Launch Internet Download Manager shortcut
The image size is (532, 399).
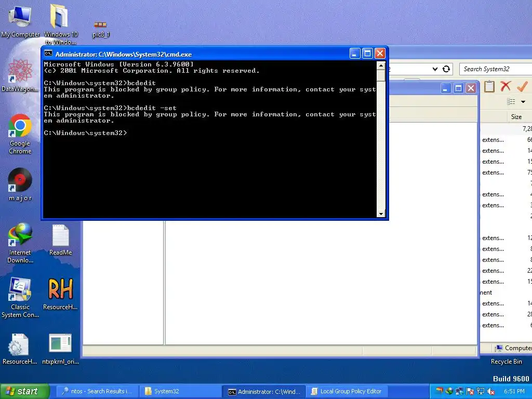pyautogui.click(x=20, y=243)
